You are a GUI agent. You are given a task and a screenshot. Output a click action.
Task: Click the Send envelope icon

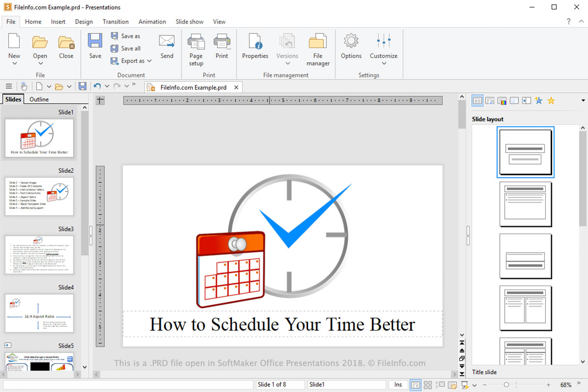[167, 41]
